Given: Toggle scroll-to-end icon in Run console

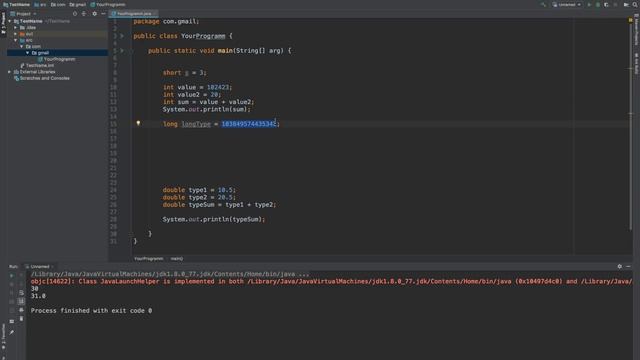Looking at the screenshot, I should 21,301.
